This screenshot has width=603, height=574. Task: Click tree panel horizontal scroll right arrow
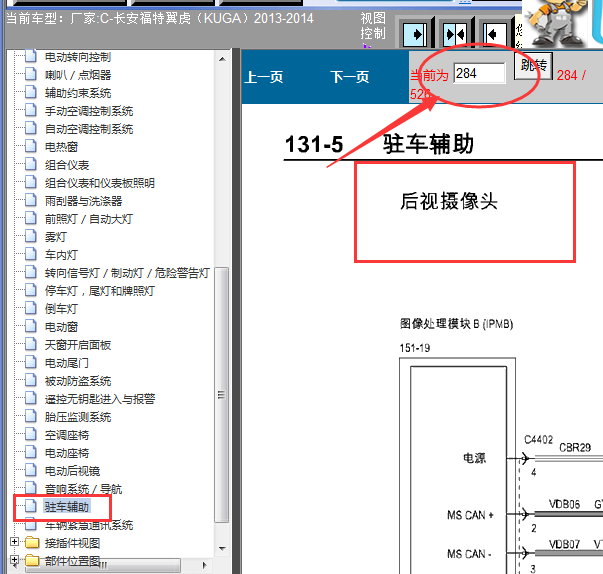[205, 565]
